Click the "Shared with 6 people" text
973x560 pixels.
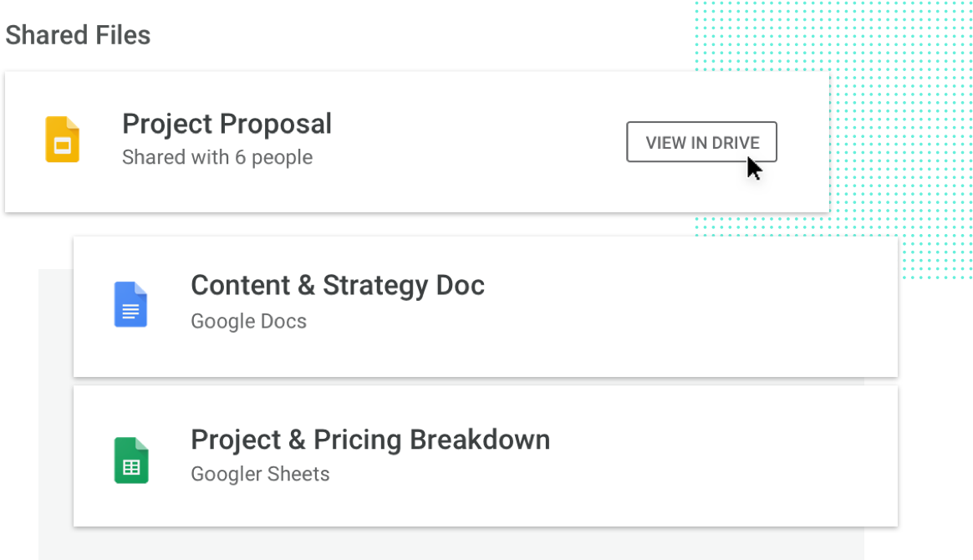pyautogui.click(x=217, y=157)
